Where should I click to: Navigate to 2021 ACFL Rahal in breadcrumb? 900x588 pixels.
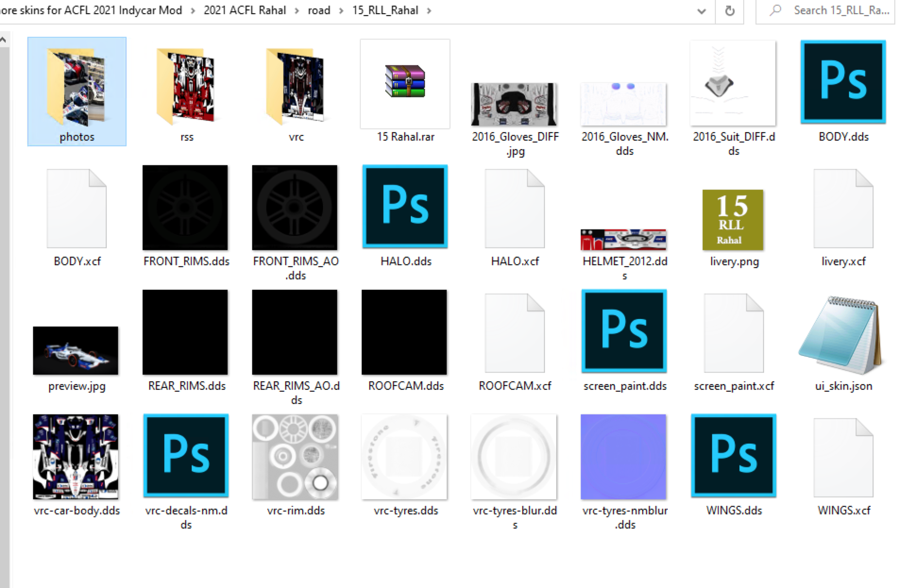pos(245,10)
